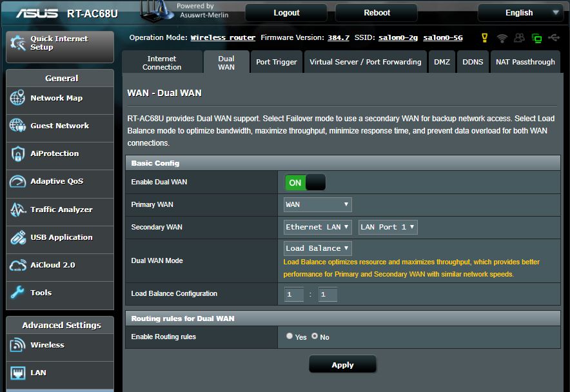Viewport: 570px width, 392px height.
Task: Switch to the Port Trigger tab
Action: [276, 62]
